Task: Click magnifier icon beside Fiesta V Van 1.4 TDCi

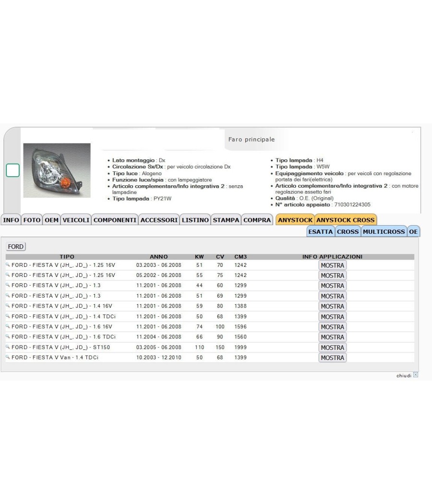Action: 8,357
